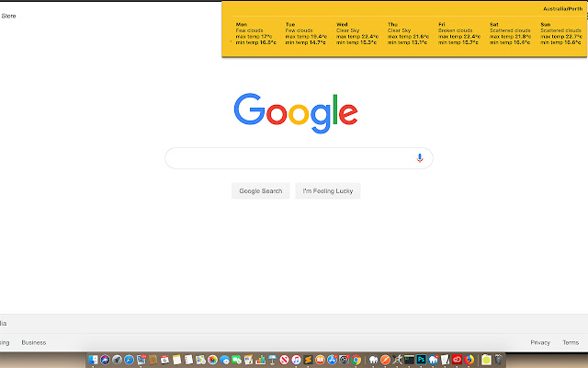Open Photos colorful pinwheel icon
The width and height of the screenshot is (588, 368).
point(212,360)
